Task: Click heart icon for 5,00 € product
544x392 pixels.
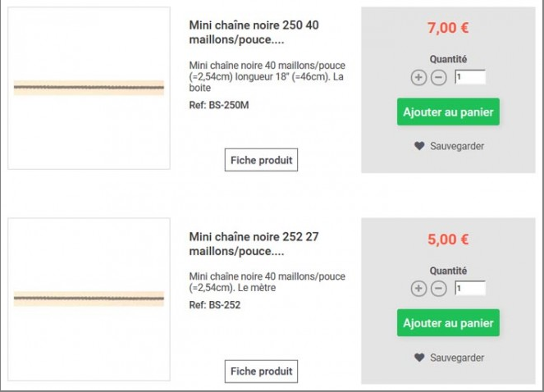Action: point(419,358)
